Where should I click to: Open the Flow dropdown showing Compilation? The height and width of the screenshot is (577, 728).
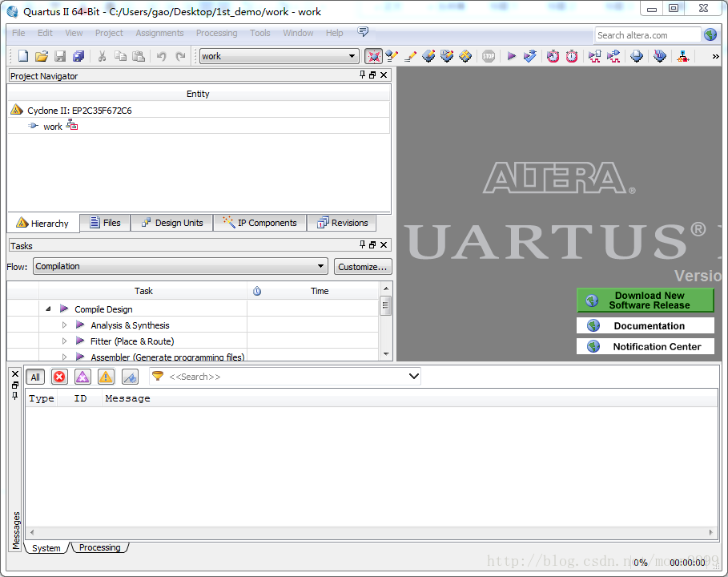(180, 266)
